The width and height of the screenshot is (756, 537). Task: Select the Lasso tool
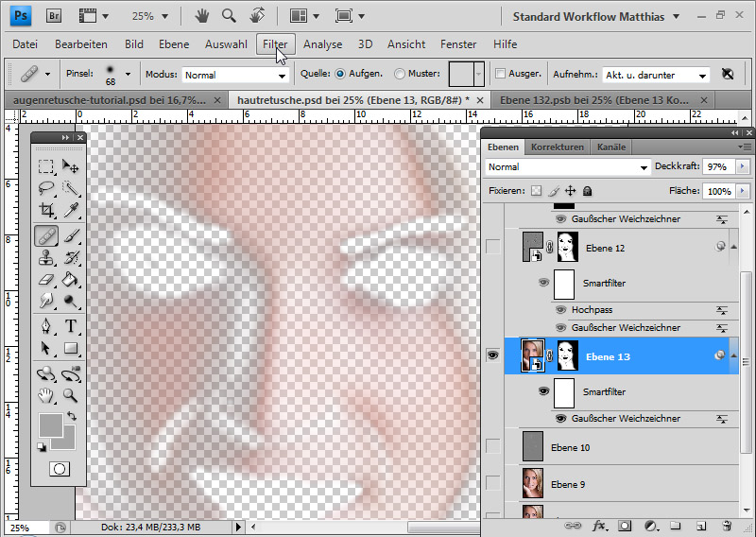coord(46,188)
